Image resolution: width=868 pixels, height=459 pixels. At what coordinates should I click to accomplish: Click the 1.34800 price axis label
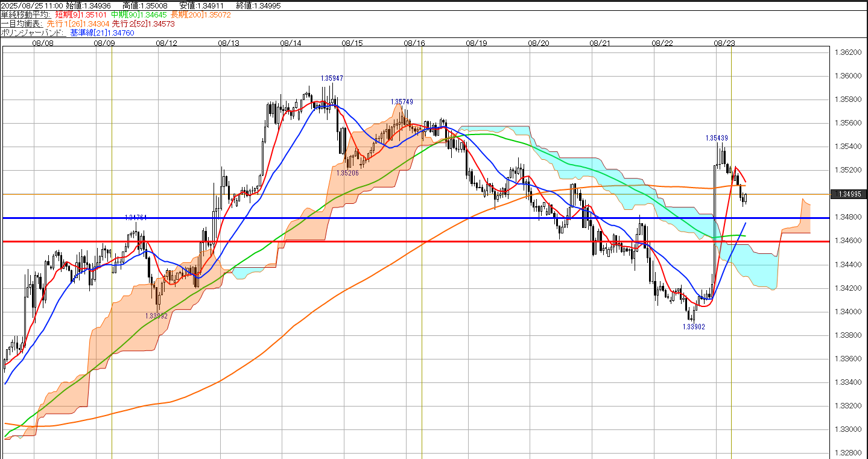pos(847,217)
